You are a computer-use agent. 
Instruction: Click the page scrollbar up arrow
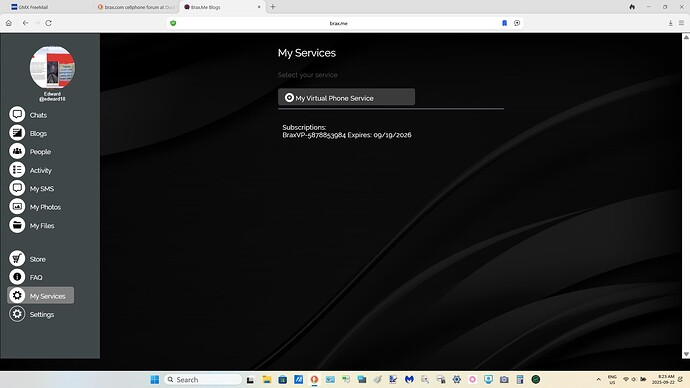click(686, 37)
